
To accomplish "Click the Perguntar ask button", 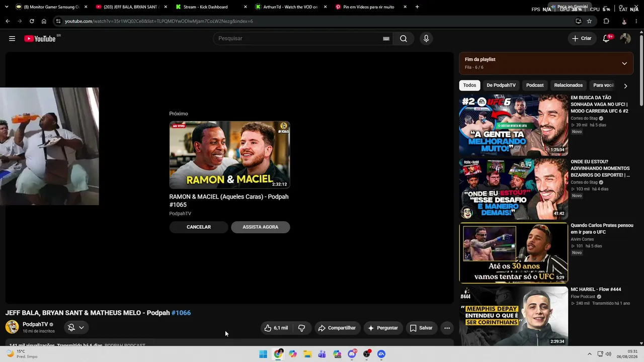I will point(383,328).
